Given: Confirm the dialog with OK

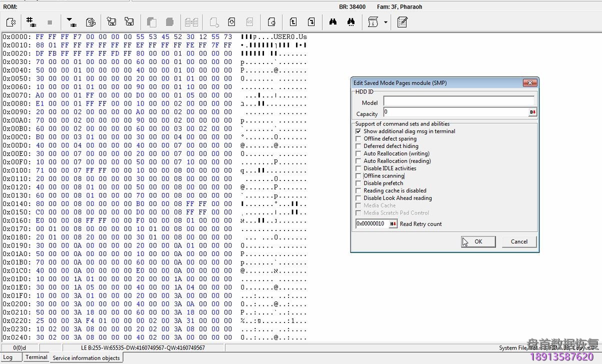Looking at the screenshot, I should (x=478, y=241).
